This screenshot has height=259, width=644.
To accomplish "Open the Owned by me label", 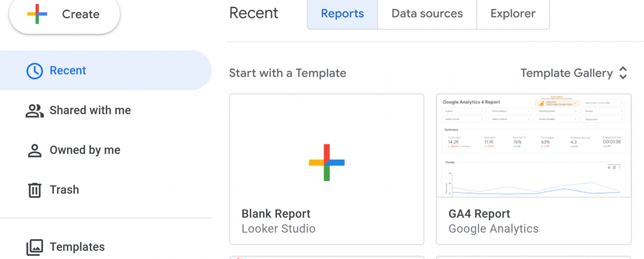I will coord(85,150).
